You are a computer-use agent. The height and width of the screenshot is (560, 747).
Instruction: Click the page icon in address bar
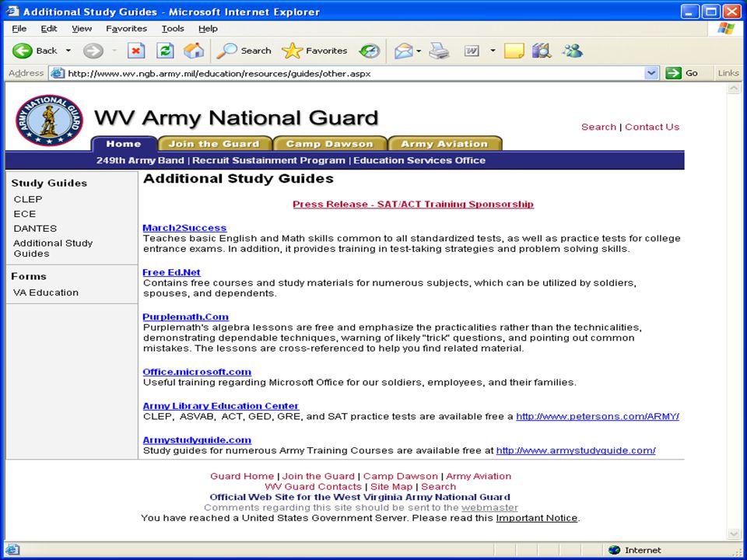(x=57, y=73)
